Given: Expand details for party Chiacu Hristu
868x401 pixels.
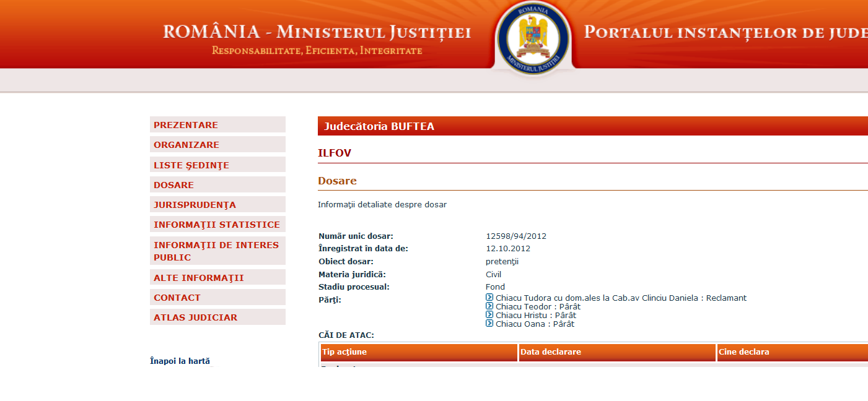Looking at the screenshot, I should click(x=489, y=315).
